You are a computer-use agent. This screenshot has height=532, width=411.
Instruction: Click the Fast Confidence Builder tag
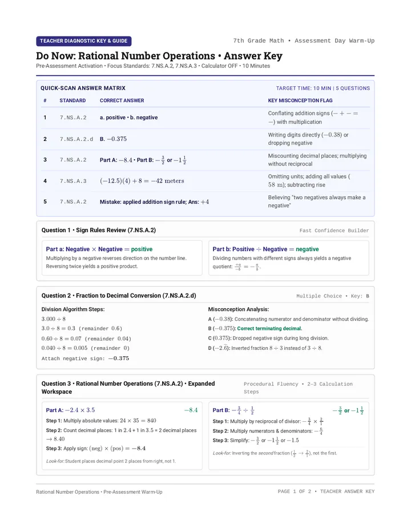click(334, 231)
